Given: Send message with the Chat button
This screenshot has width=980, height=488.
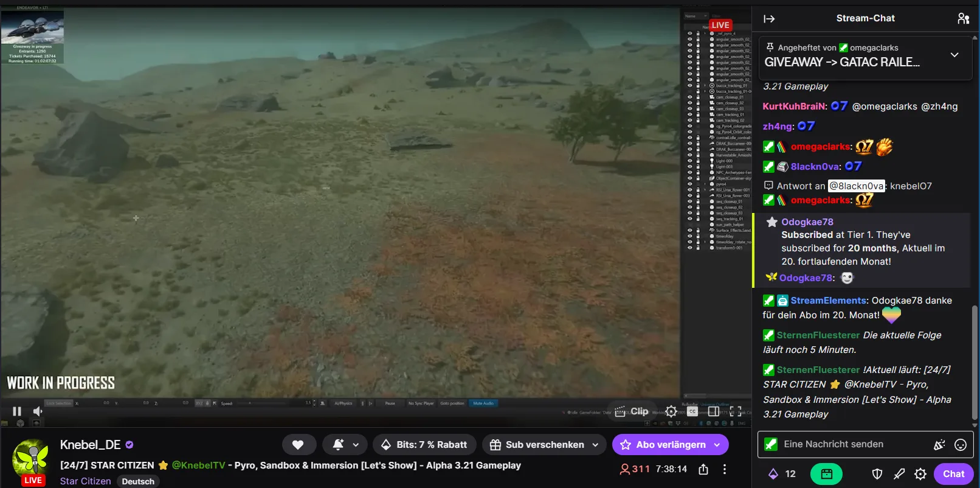Looking at the screenshot, I should point(953,474).
